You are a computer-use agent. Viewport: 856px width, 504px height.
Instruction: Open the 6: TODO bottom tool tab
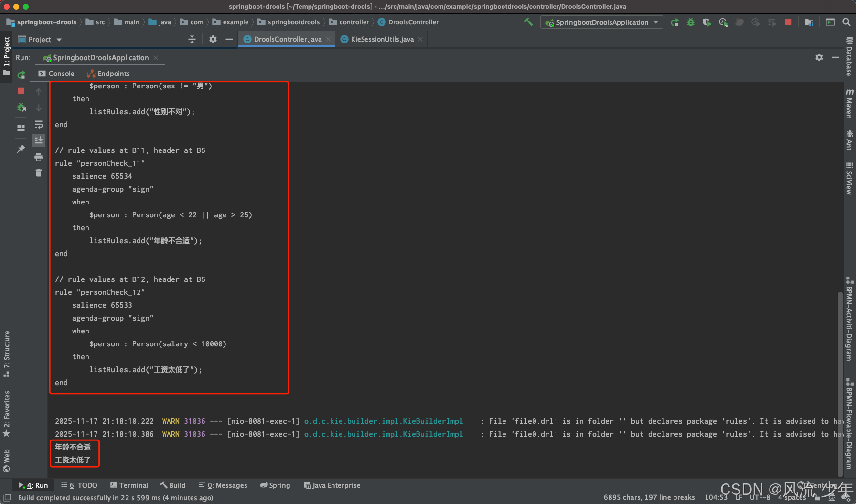pos(79,485)
